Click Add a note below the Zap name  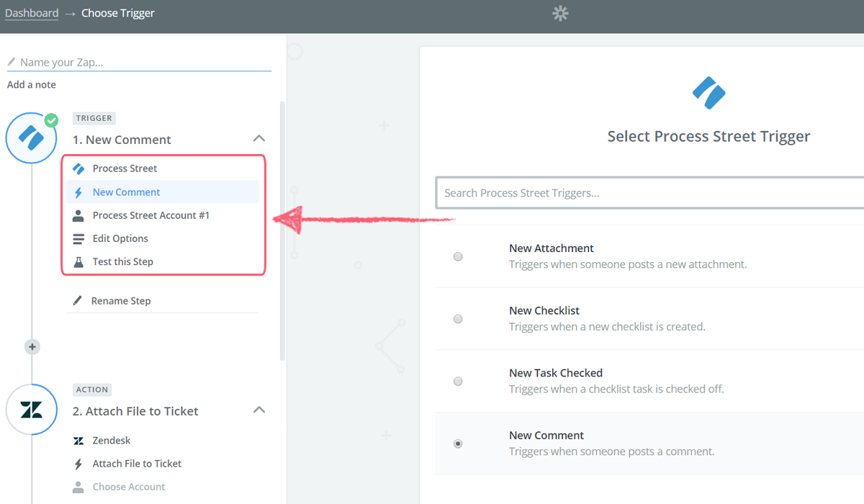click(31, 84)
